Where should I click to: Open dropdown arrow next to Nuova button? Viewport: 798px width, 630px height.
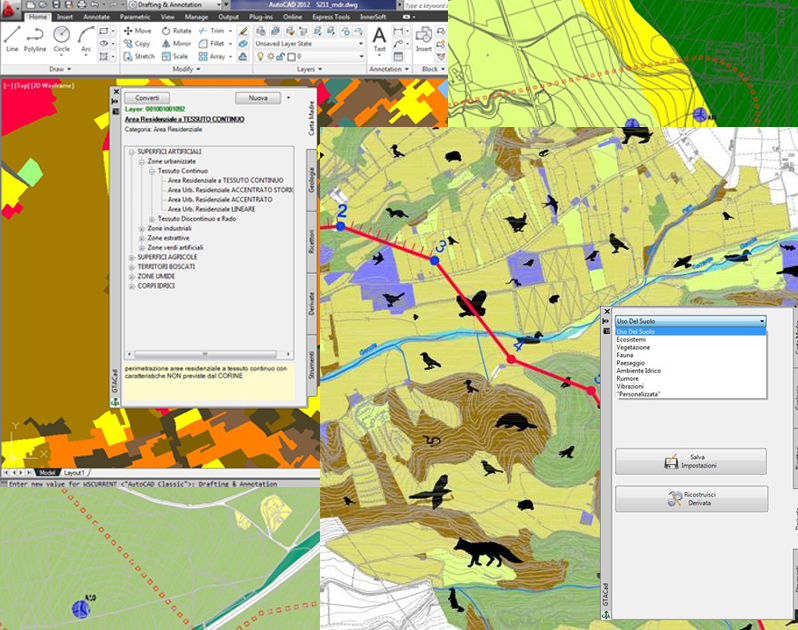tap(289, 98)
